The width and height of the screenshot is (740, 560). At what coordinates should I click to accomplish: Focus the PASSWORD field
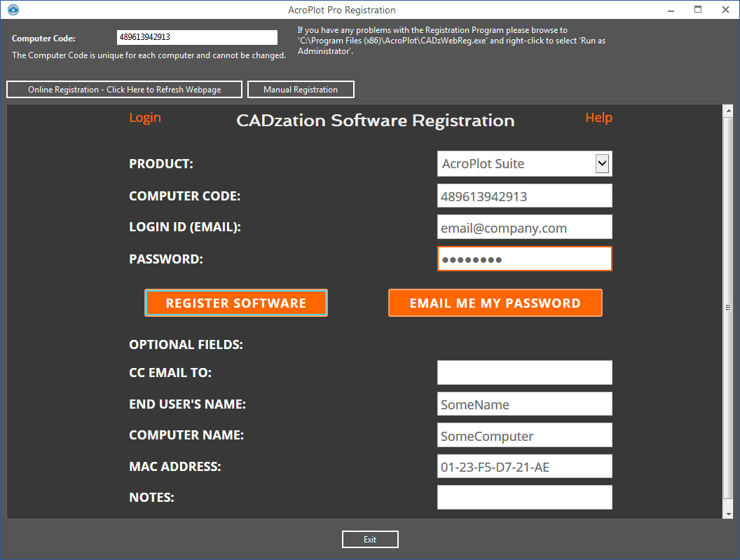click(525, 259)
